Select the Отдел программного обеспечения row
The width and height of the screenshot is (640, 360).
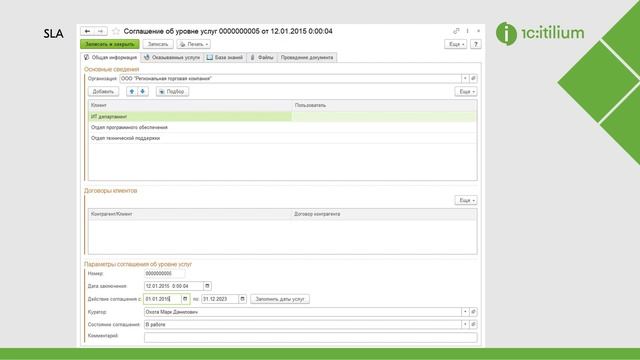point(282,127)
